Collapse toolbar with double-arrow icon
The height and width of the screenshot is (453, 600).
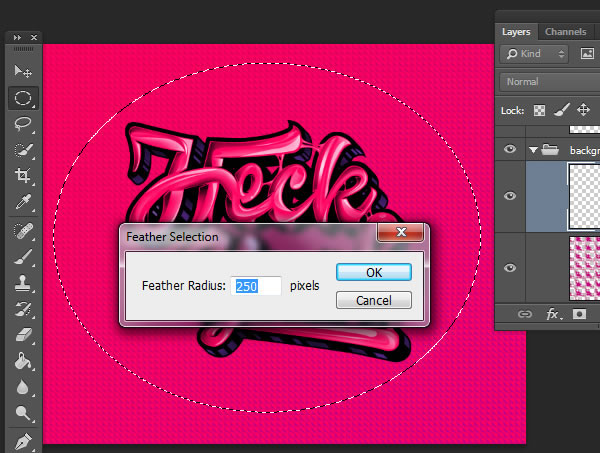click(x=17, y=37)
